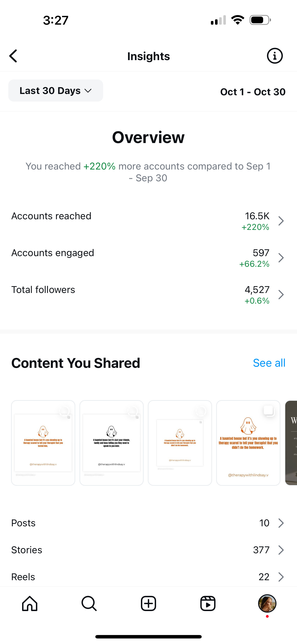Tap the back arrow icon
Screen dimensions: 297x644
[14, 56]
